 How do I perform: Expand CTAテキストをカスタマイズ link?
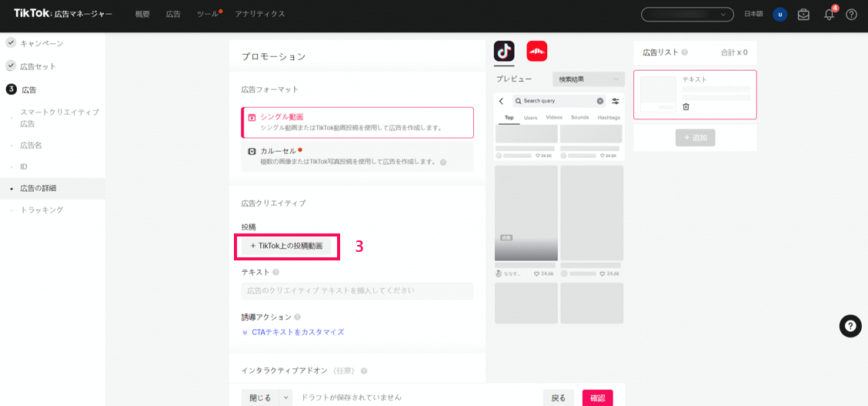[297, 332]
